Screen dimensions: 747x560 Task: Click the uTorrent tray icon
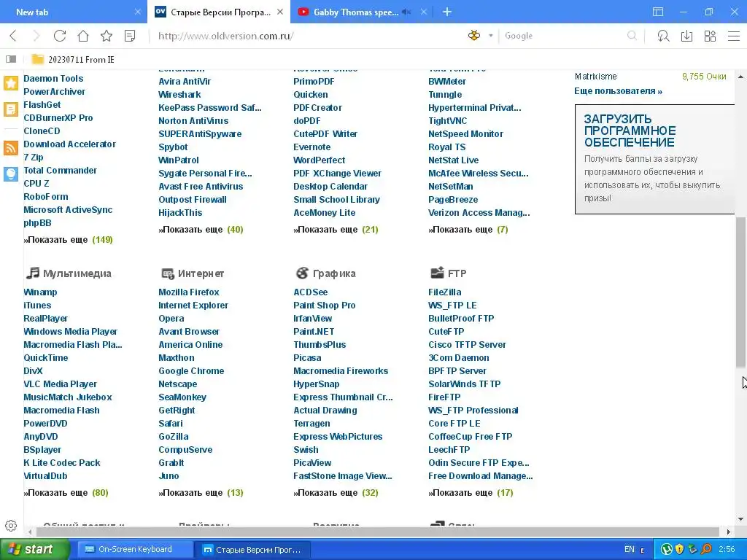(x=667, y=550)
